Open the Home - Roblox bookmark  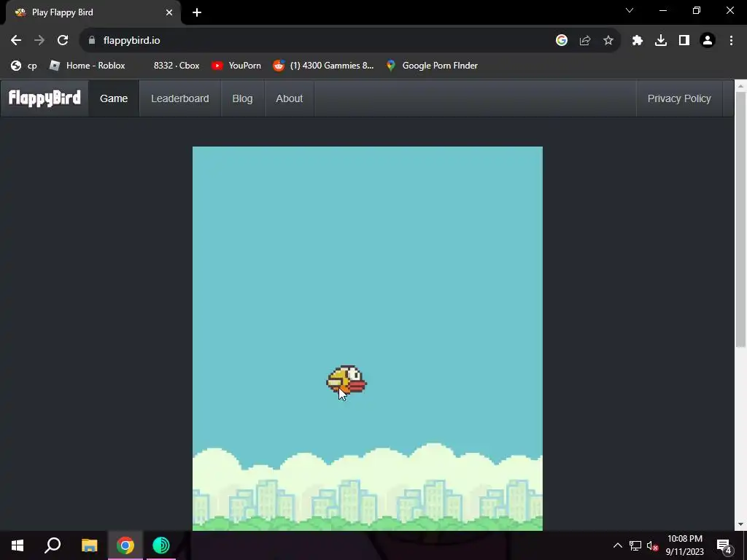coord(88,66)
